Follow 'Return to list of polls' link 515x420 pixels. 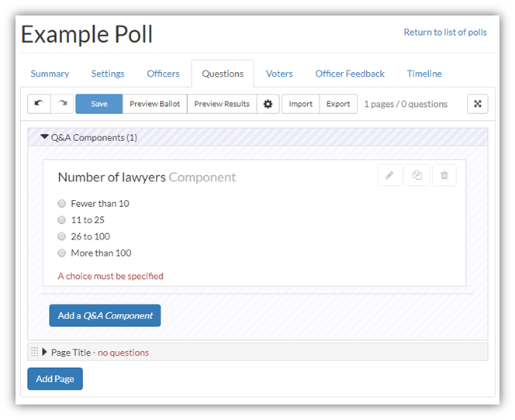(x=445, y=32)
